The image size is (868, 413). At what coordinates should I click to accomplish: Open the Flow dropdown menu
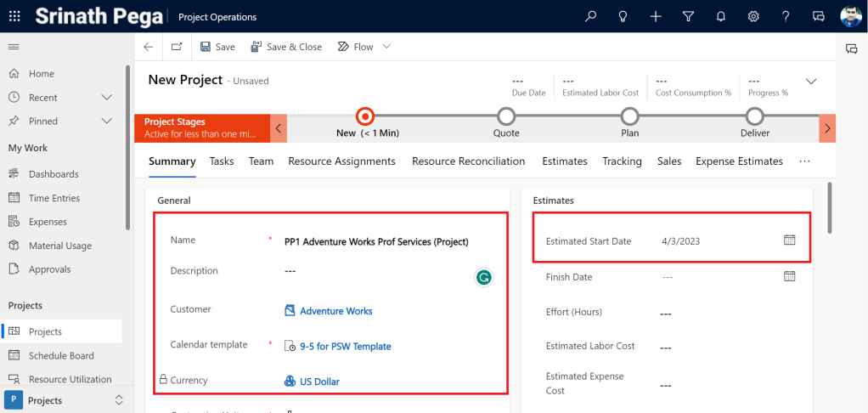pos(386,47)
